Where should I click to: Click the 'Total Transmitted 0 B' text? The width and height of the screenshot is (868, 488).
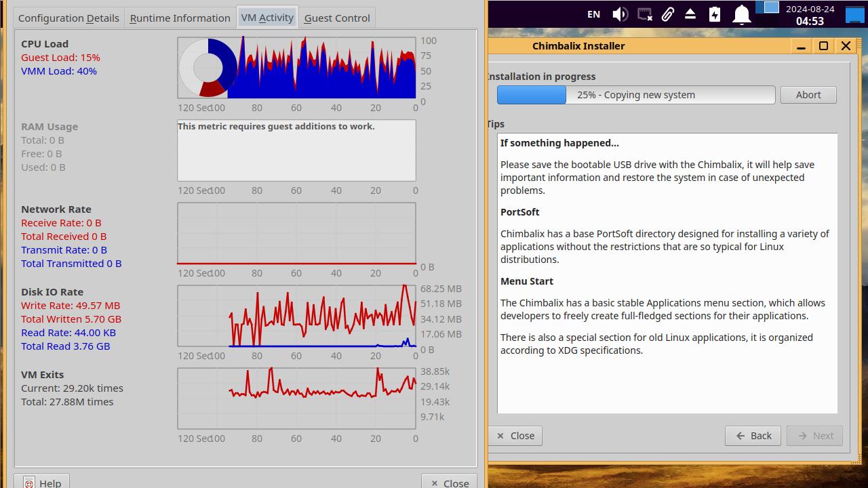click(71, 264)
